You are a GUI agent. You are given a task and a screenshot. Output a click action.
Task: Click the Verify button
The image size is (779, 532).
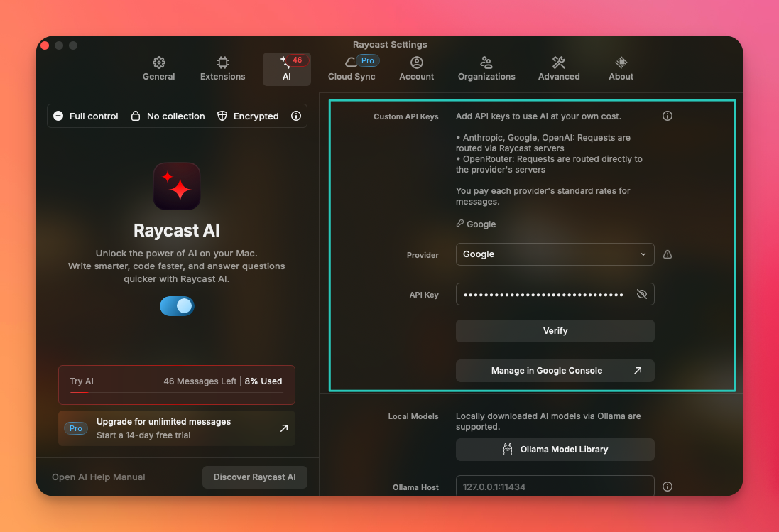[x=555, y=331]
